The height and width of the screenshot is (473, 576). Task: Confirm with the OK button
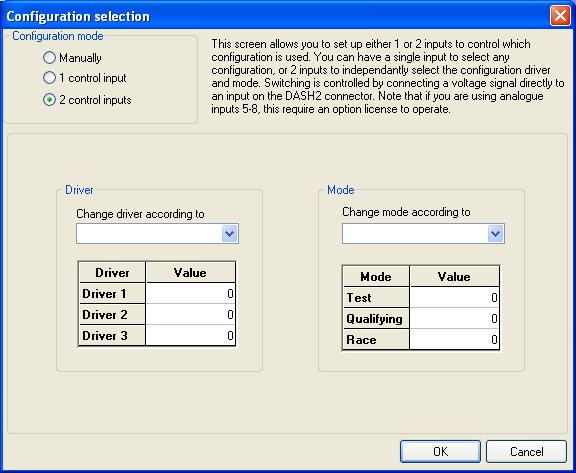440,451
